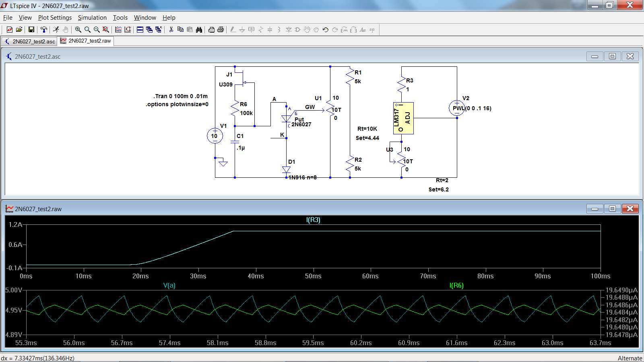Switch to the 2N6027_test2.raw tab
644x362 pixels.
point(86,41)
